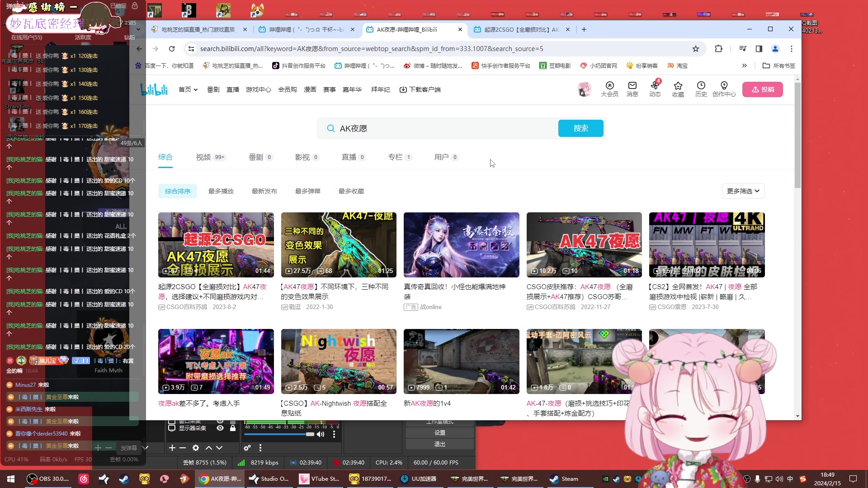The image size is (868, 488).
Task: Switch to 视频 99+ results tab
Action: [x=211, y=157]
